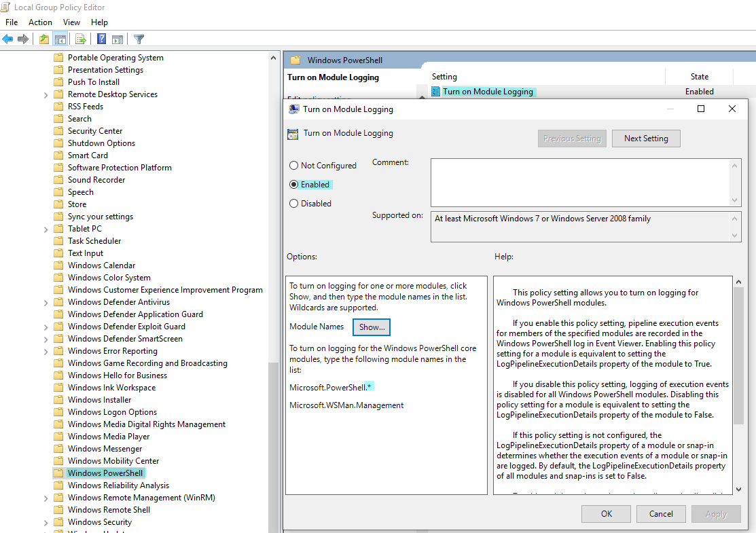
Task: Click the folder icon next to Task Scheduler
Action: click(58, 240)
